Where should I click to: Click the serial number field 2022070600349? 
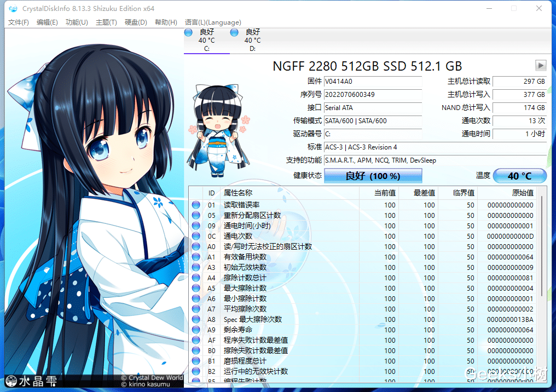tap(373, 95)
